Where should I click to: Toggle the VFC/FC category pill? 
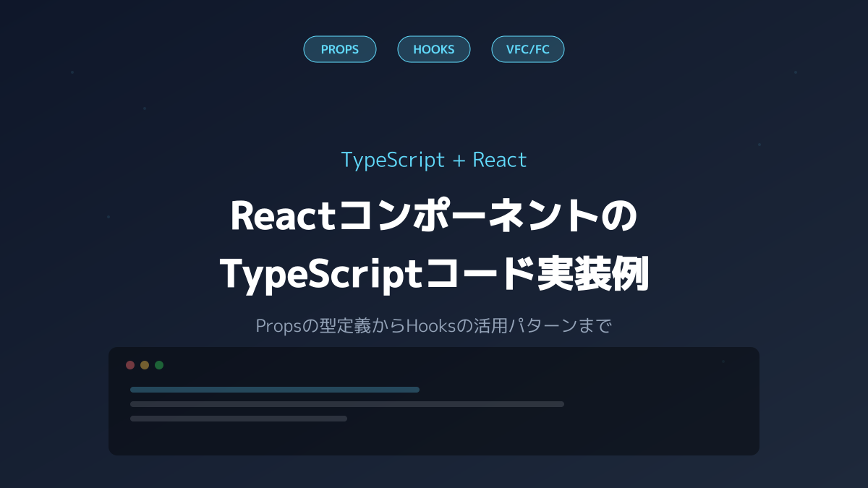528,49
